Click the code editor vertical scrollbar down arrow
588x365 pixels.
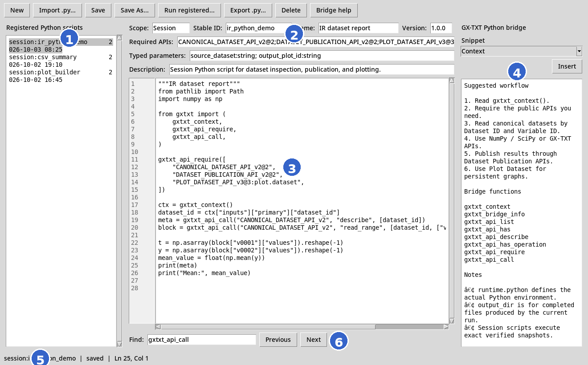coord(452,321)
